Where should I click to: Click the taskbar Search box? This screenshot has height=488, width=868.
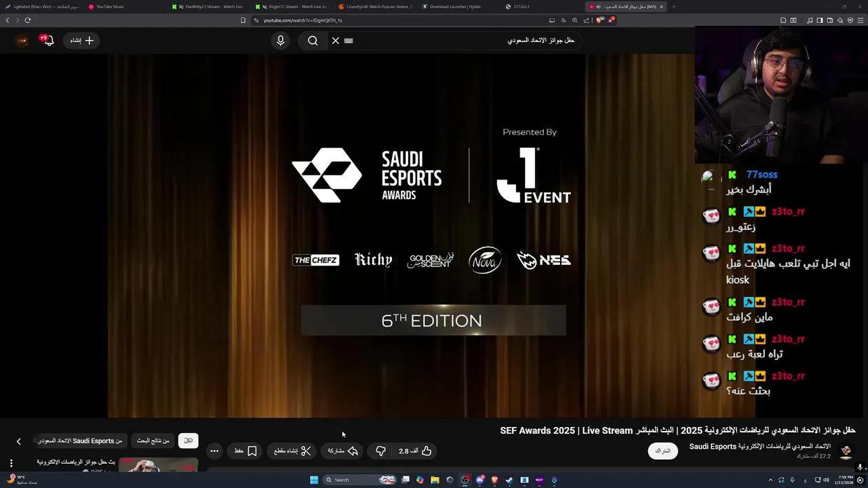(x=359, y=480)
